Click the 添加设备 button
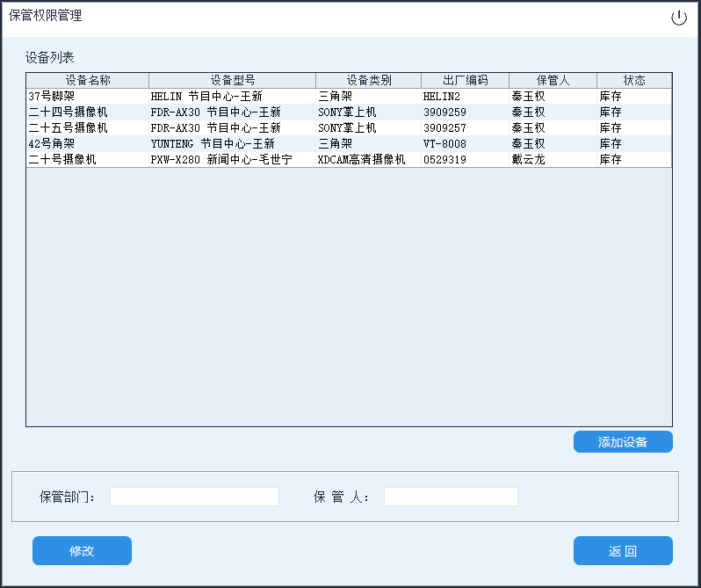 click(x=623, y=442)
